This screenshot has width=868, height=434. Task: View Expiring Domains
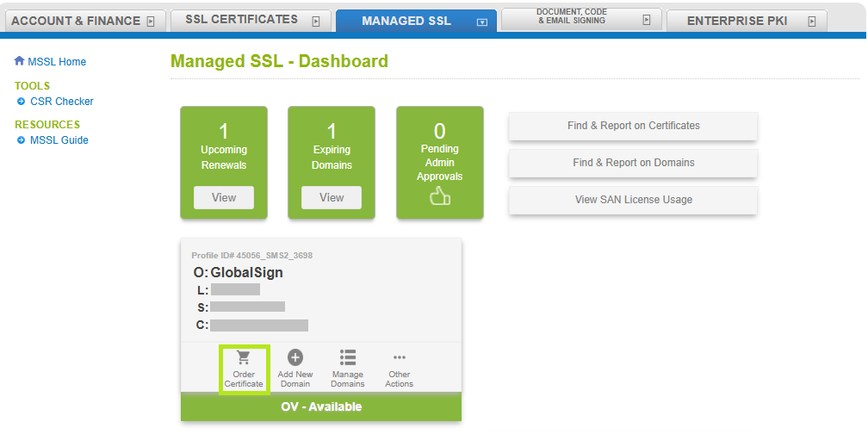(x=332, y=198)
